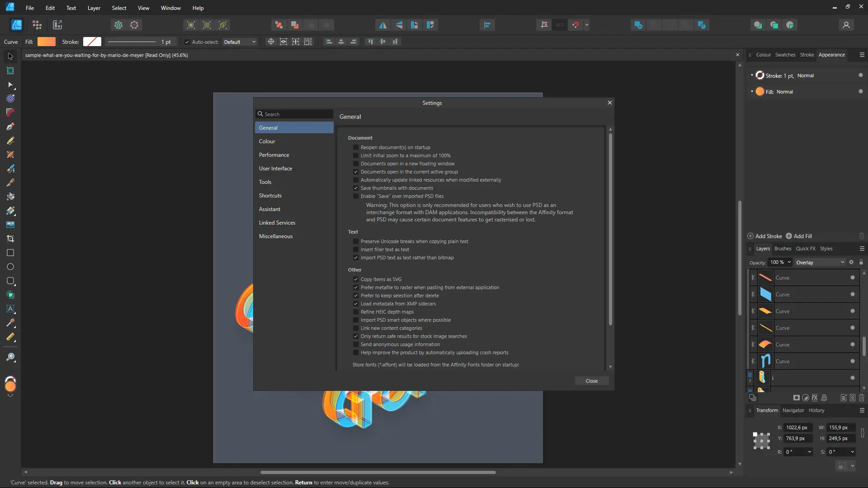Flip the selection horizontally

point(384,25)
